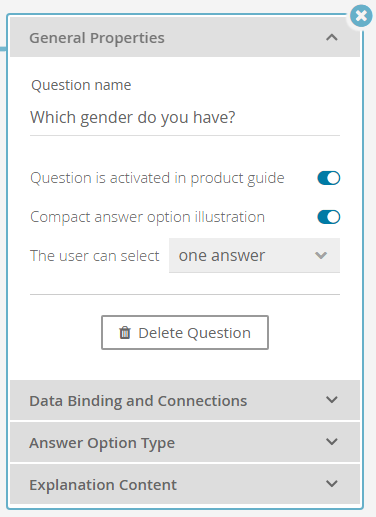Edit the 'Which gender do you have?' field
This screenshot has height=517, width=376.
(x=185, y=118)
